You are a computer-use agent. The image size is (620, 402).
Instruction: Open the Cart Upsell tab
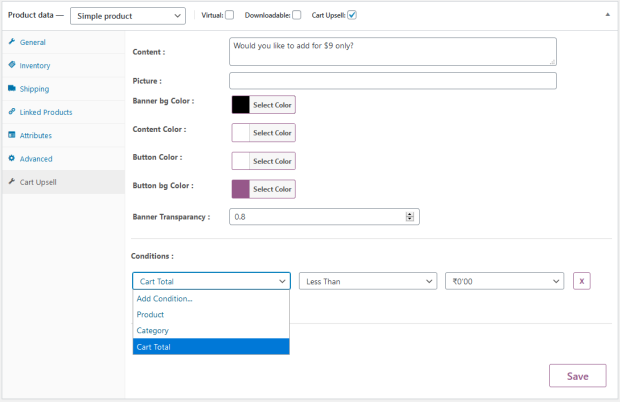pos(63,182)
